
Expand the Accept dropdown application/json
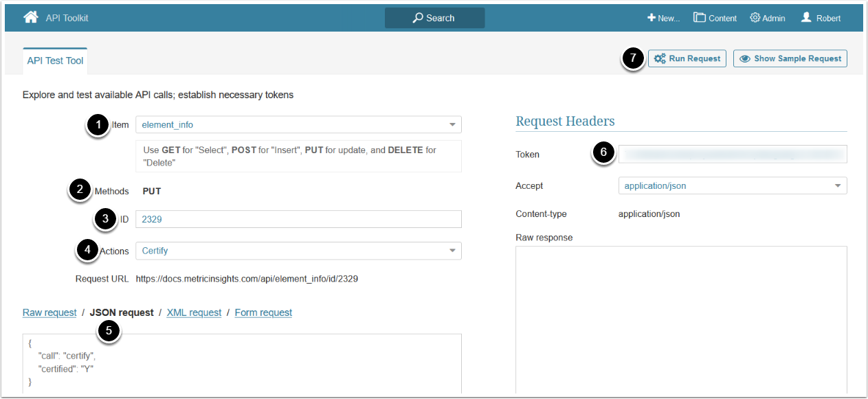pyautogui.click(x=733, y=185)
